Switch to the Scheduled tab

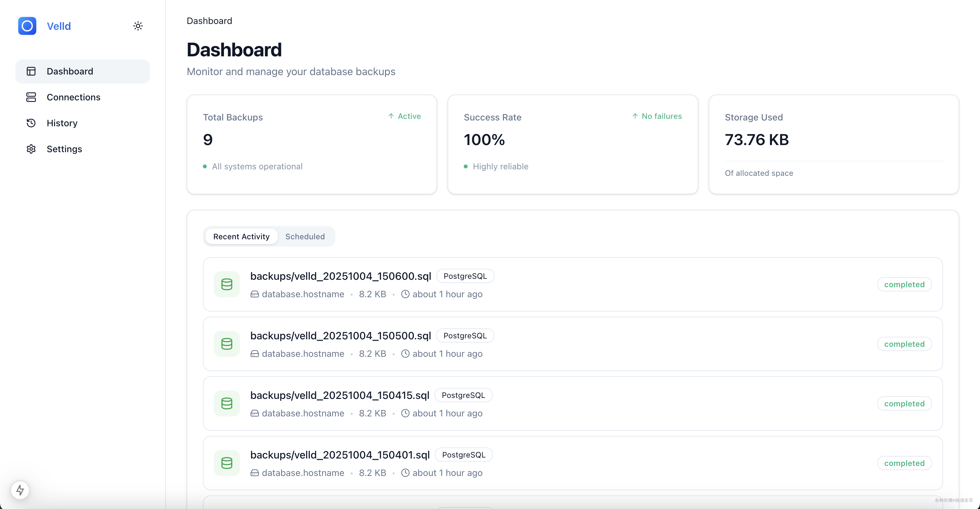click(x=305, y=236)
